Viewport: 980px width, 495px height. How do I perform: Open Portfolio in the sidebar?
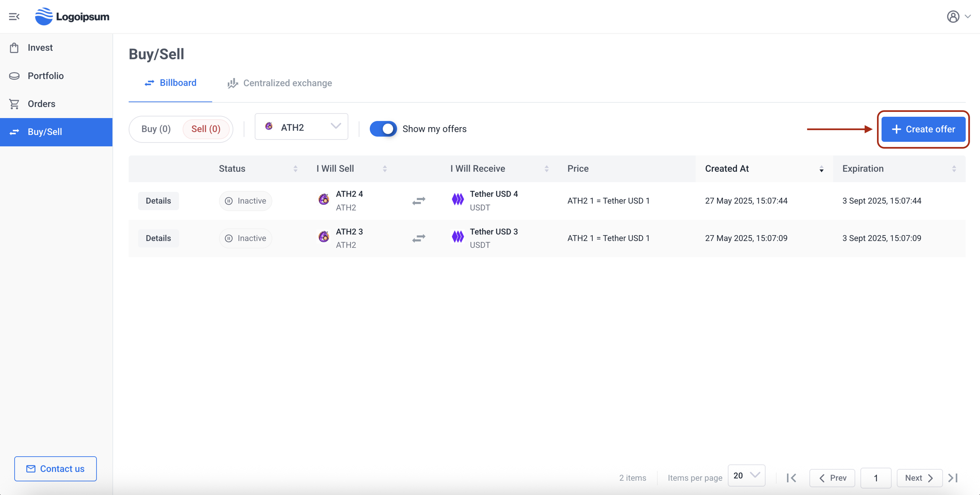(x=46, y=76)
